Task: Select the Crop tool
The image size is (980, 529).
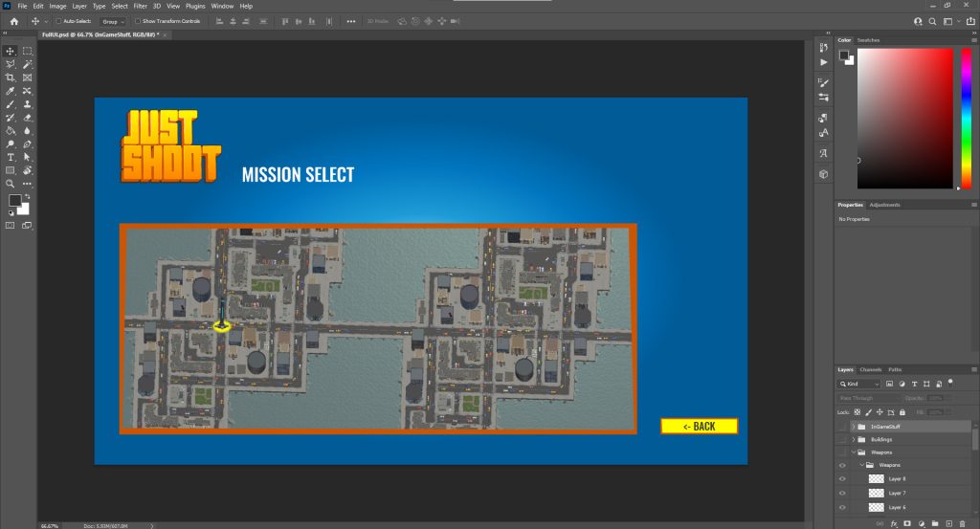Action: [x=11, y=77]
